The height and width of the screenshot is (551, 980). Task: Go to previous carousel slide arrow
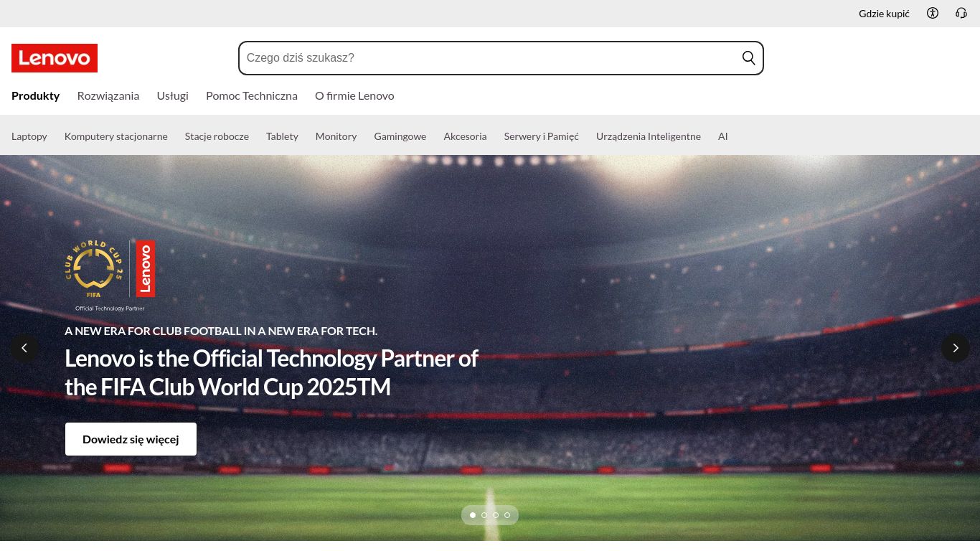(24, 348)
